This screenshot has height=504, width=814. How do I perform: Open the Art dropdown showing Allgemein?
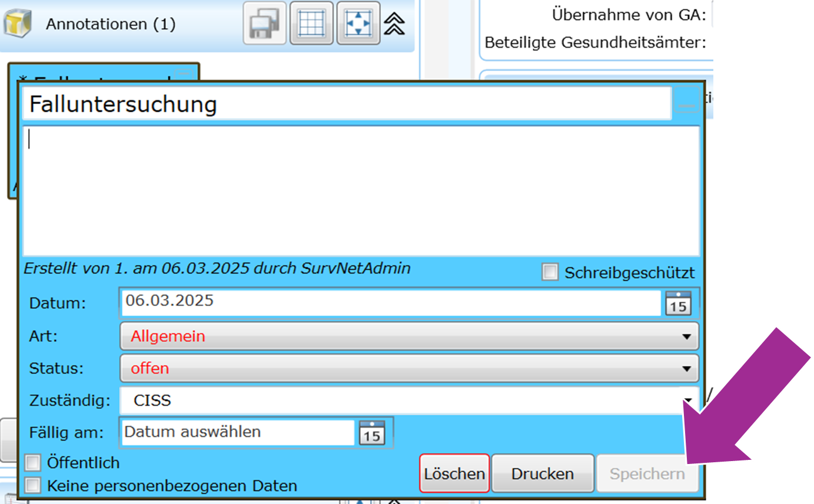point(408,336)
